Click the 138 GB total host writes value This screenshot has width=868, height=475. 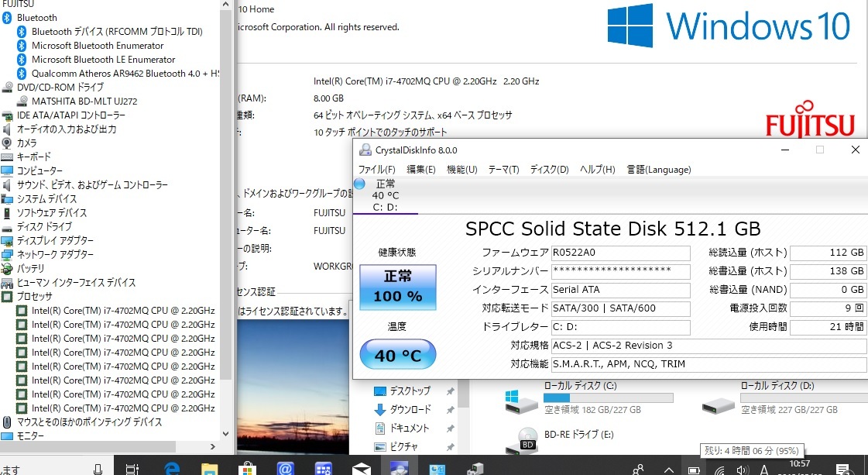tap(829, 271)
